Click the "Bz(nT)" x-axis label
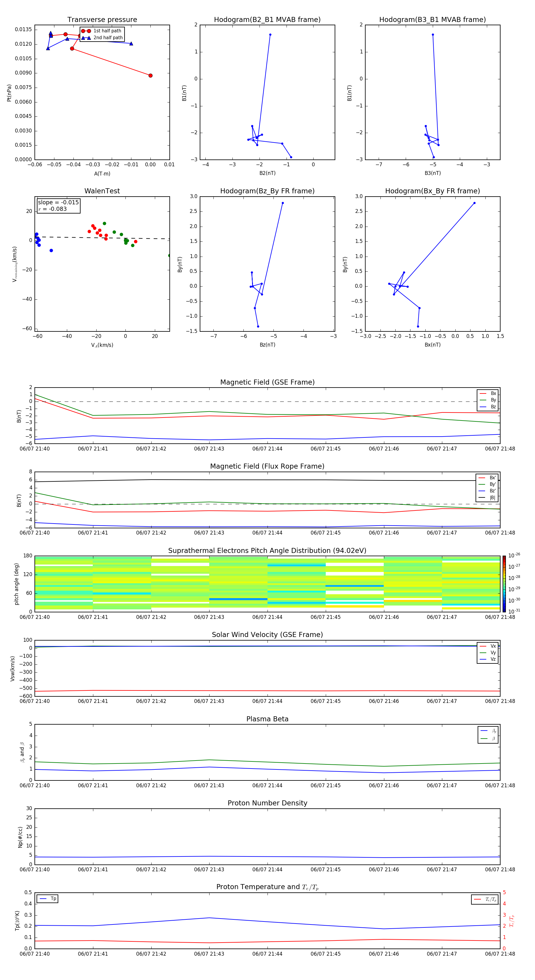The image size is (535, 980). [x=267, y=345]
